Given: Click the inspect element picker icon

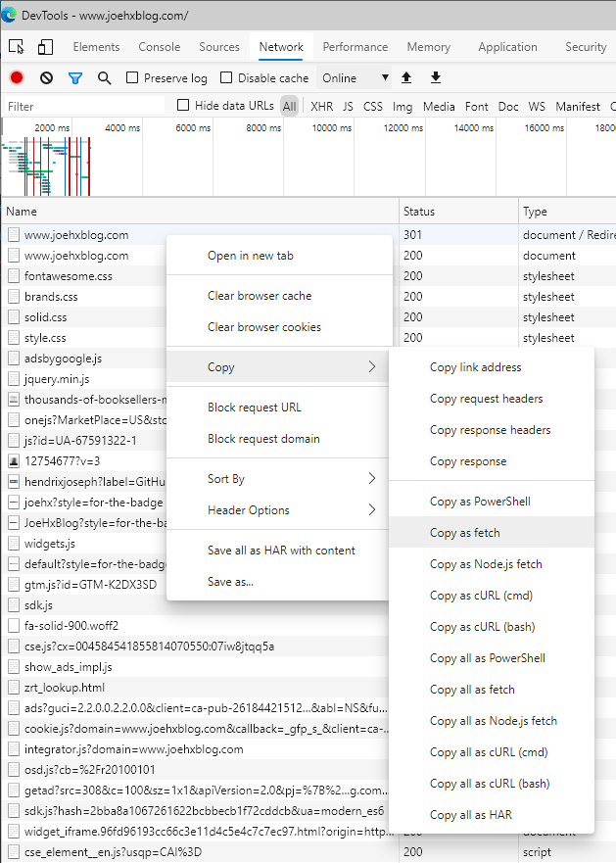Looking at the screenshot, I should [x=17, y=47].
